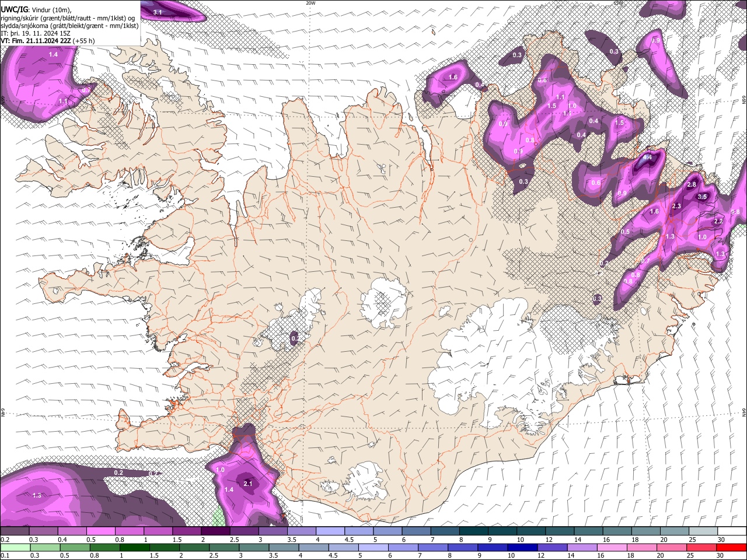Click the 'slydda/snjókoma' legend description line
Image resolution: width=747 pixels, height=560 pixels.
point(69,26)
